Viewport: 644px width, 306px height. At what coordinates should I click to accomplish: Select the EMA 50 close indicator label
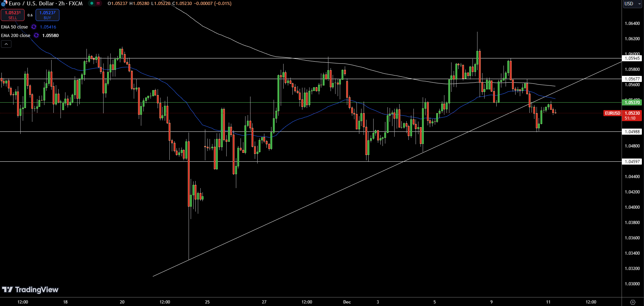tap(14, 27)
